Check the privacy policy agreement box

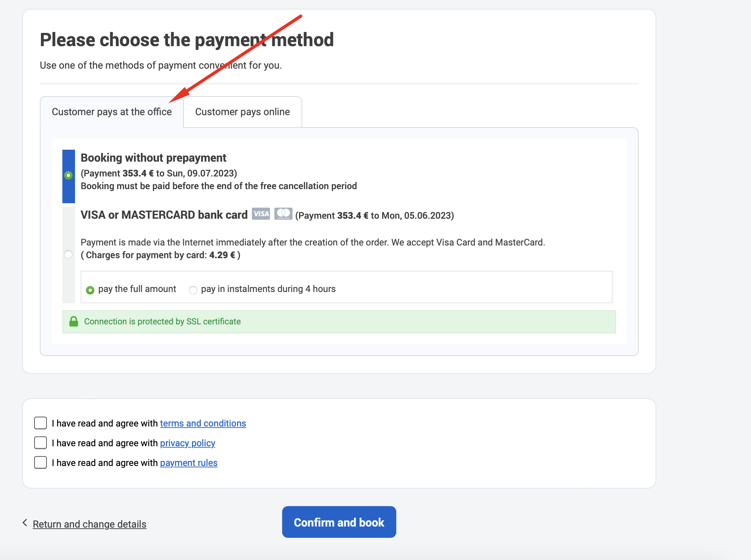pyautogui.click(x=41, y=443)
